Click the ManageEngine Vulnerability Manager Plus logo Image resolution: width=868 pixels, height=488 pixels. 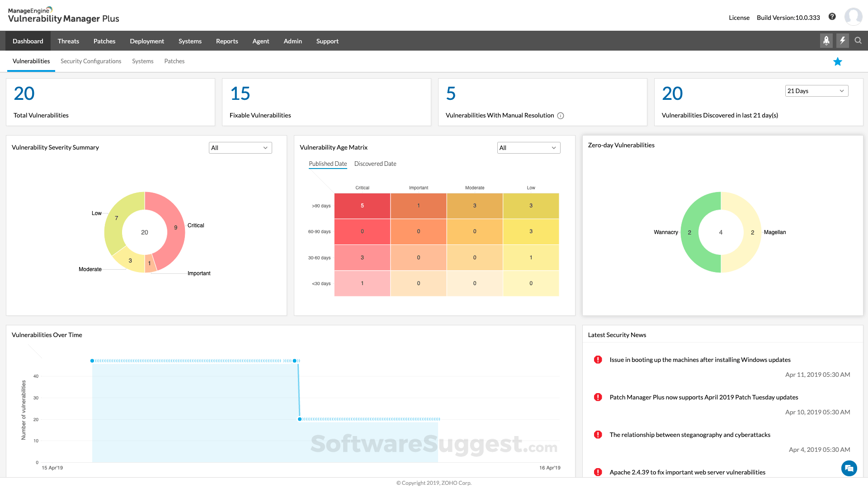[63, 14]
